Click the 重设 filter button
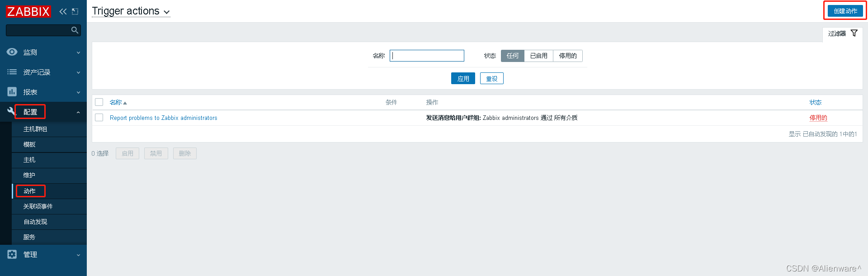Screen dimensions: 868x276 492,78
